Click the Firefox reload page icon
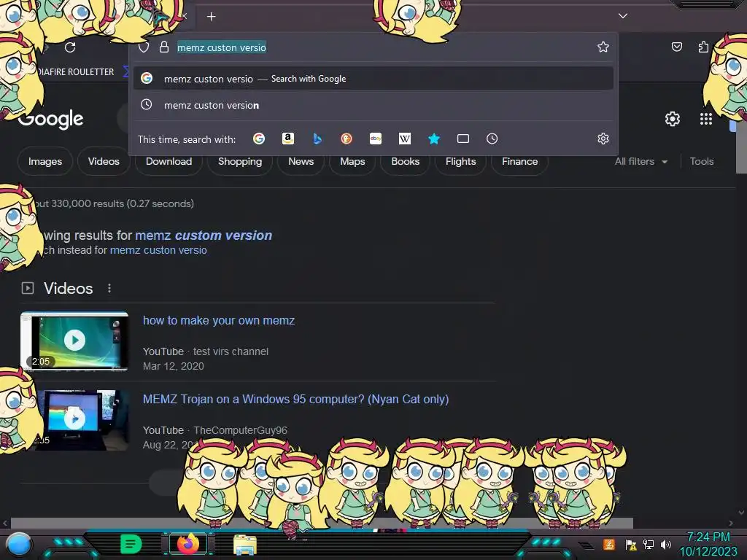Viewport: 747px width, 560px height. coord(70,47)
